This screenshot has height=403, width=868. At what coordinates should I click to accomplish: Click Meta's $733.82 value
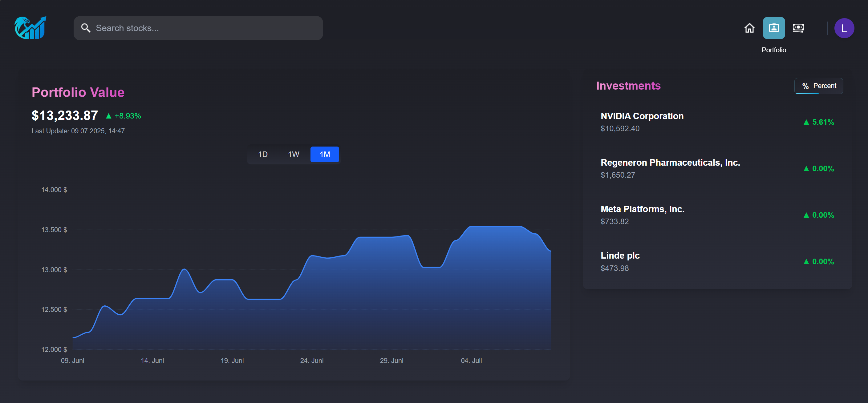[x=614, y=222]
